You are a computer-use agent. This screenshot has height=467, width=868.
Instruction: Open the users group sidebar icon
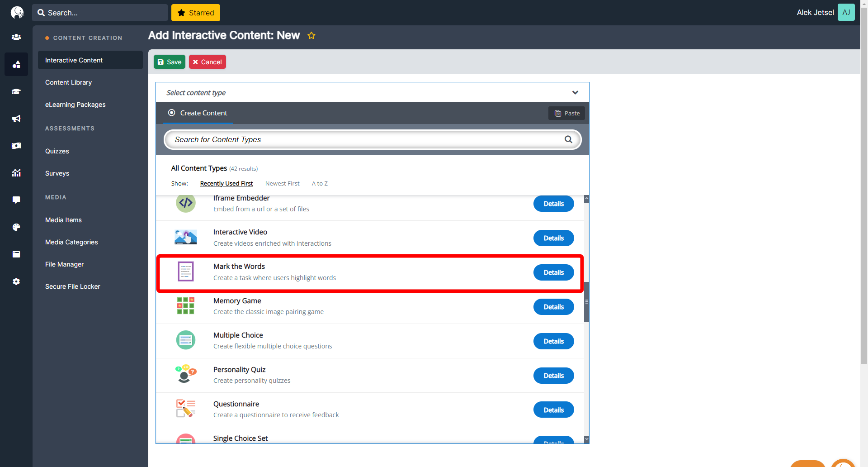[x=16, y=37]
